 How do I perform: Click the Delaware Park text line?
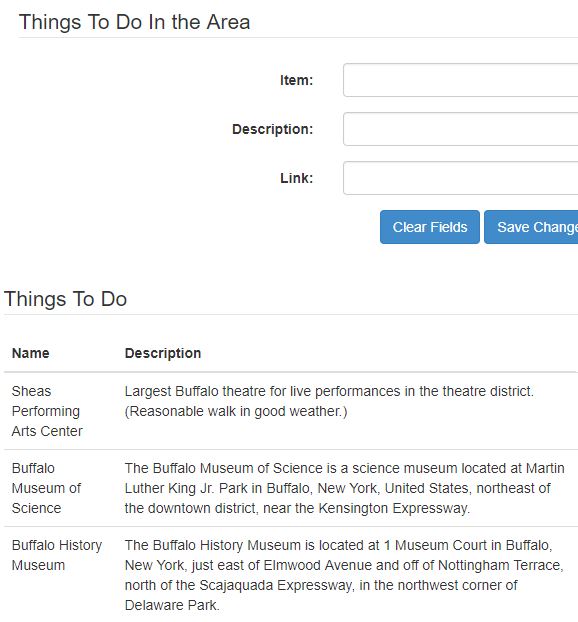pos(172,605)
